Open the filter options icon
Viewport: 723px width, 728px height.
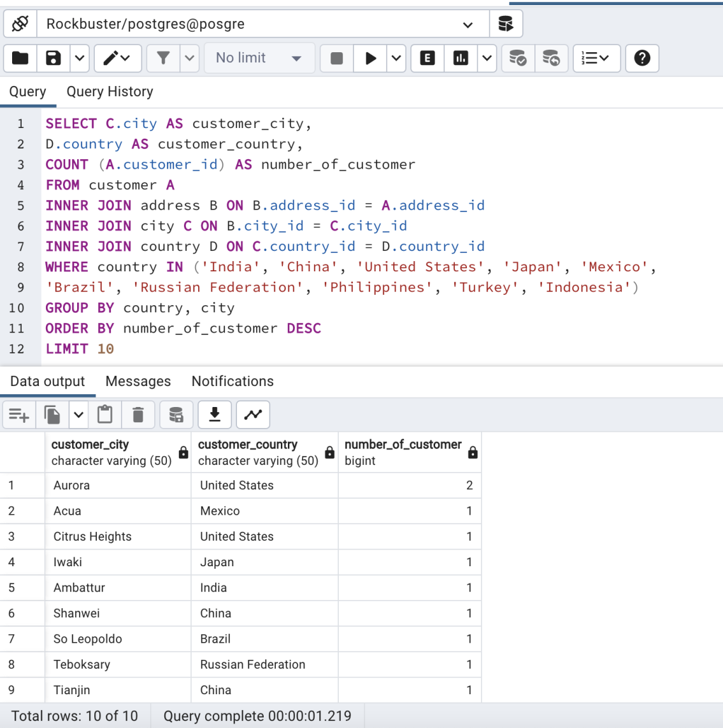point(164,58)
